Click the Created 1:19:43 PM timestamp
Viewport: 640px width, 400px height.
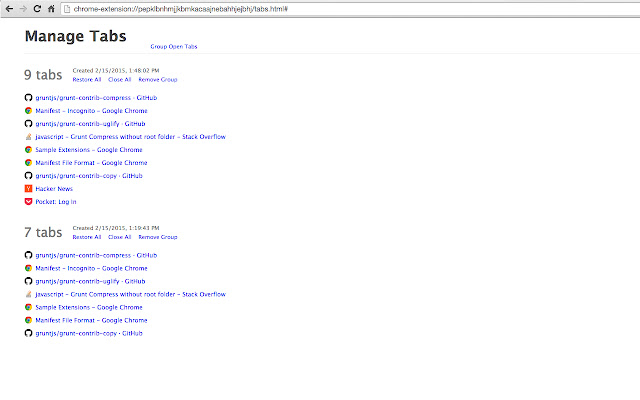116,228
